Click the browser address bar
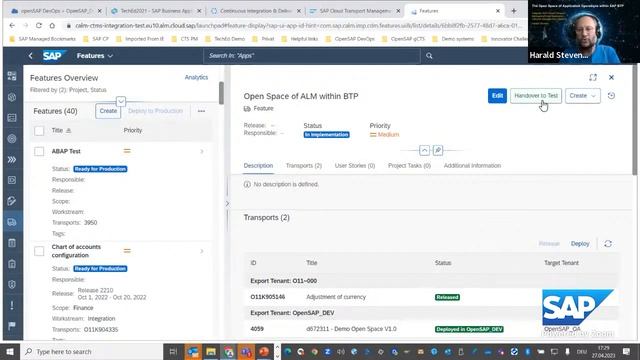This screenshot has width=640, height=360. [293, 25]
